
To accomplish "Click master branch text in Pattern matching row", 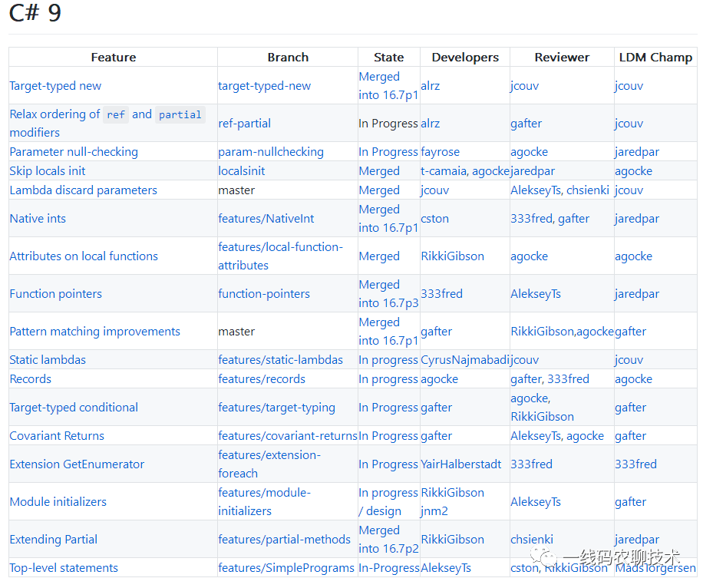I will [236, 332].
